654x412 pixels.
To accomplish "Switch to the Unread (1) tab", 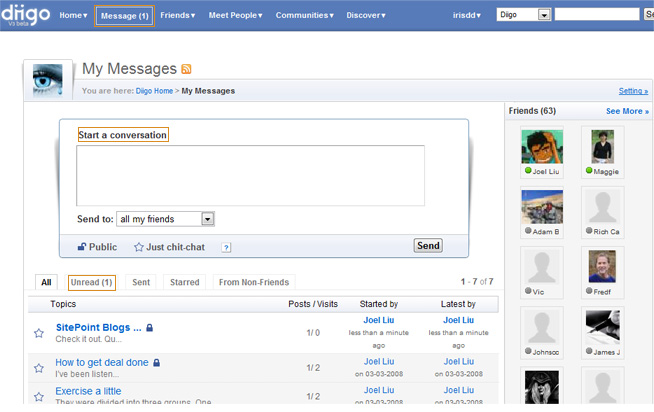I will pyautogui.click(x=92, y=282).
